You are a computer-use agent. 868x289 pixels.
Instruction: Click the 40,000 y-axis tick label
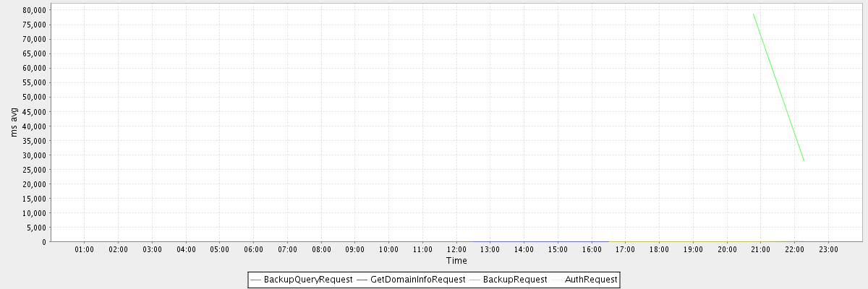pos(34,126)
